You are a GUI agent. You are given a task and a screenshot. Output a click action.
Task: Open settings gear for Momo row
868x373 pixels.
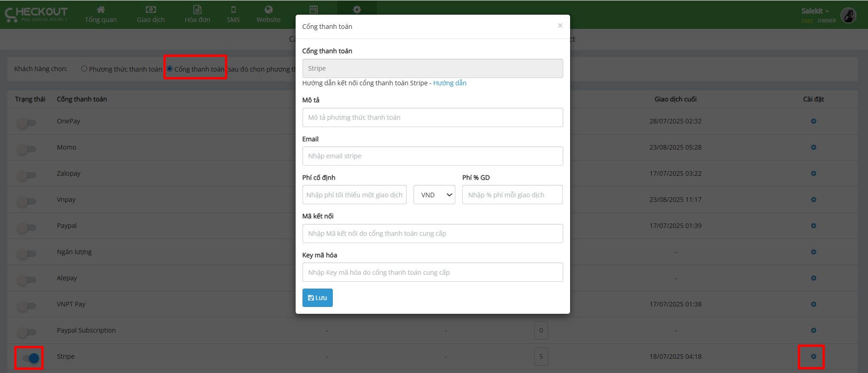[x=813, y=147]
